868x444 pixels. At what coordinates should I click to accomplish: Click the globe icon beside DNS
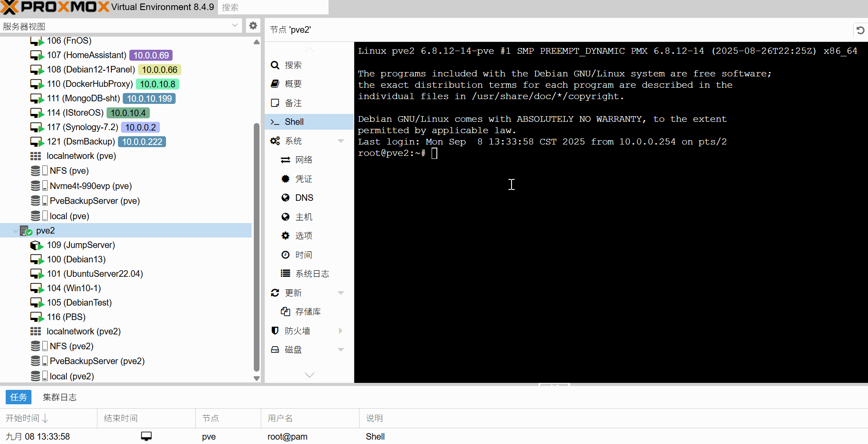[x=285, y=198]
